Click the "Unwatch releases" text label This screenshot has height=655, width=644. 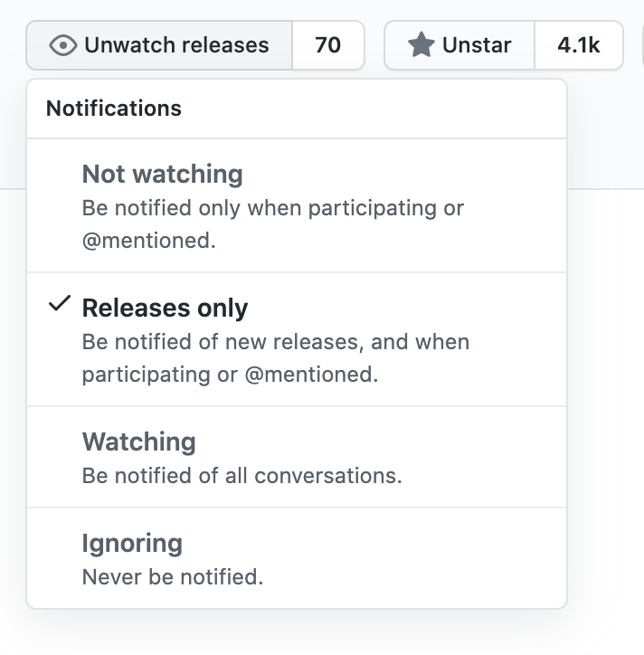click(x=176, y=45)
